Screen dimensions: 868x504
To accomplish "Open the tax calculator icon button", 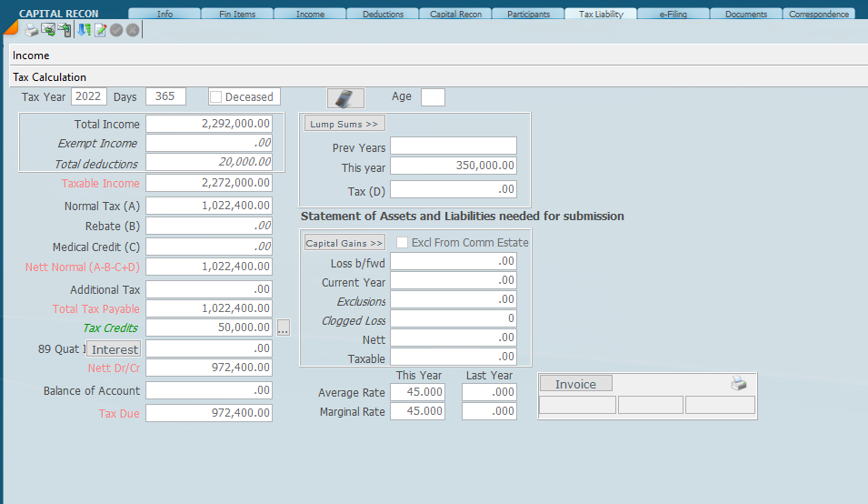I will tap(345, 98).
